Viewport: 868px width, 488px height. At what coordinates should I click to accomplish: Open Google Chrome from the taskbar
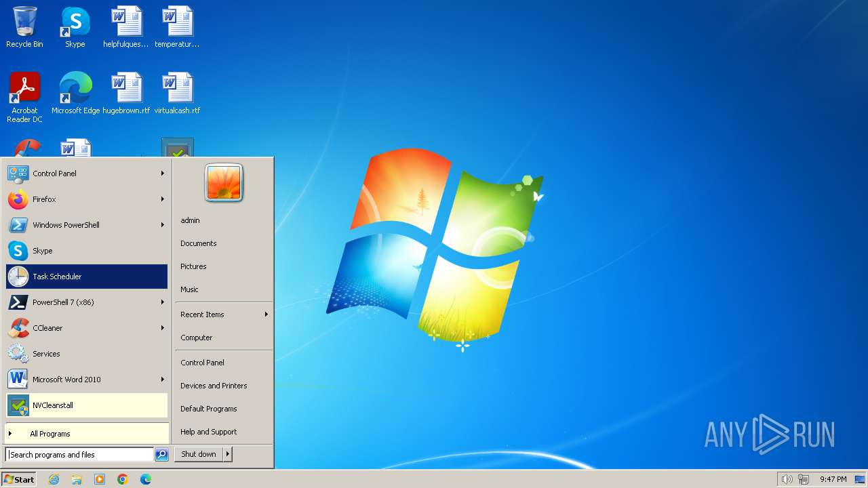point(123,479)
